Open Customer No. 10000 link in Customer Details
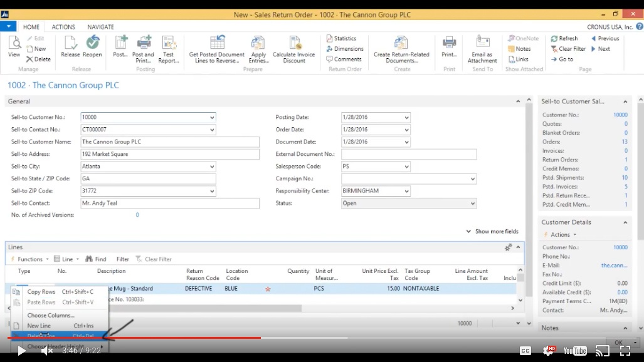 [620, 247]
